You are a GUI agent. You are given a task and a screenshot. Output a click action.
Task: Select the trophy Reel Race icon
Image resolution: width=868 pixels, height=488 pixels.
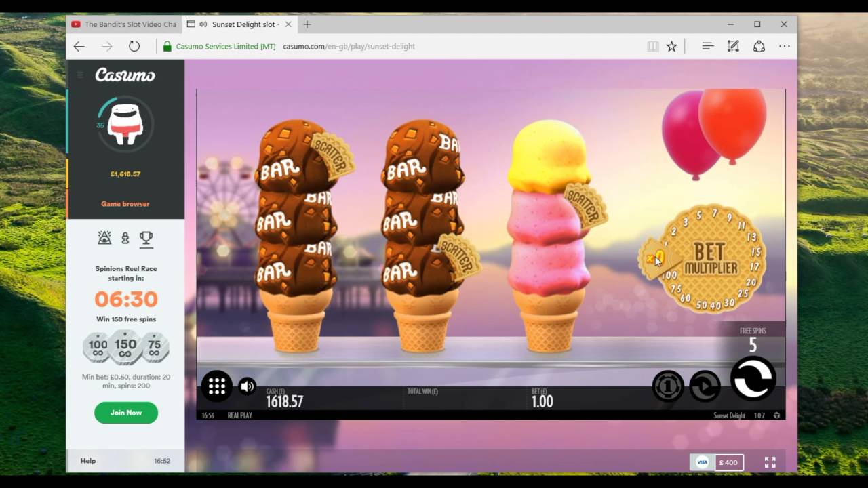tap(146, 238)
